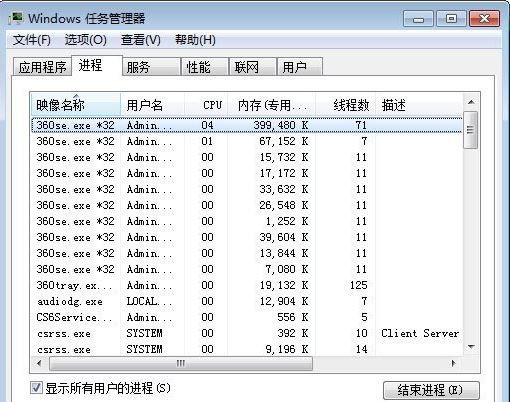Sort by CPU column header
510x402 pixels.
pos(206,105)
